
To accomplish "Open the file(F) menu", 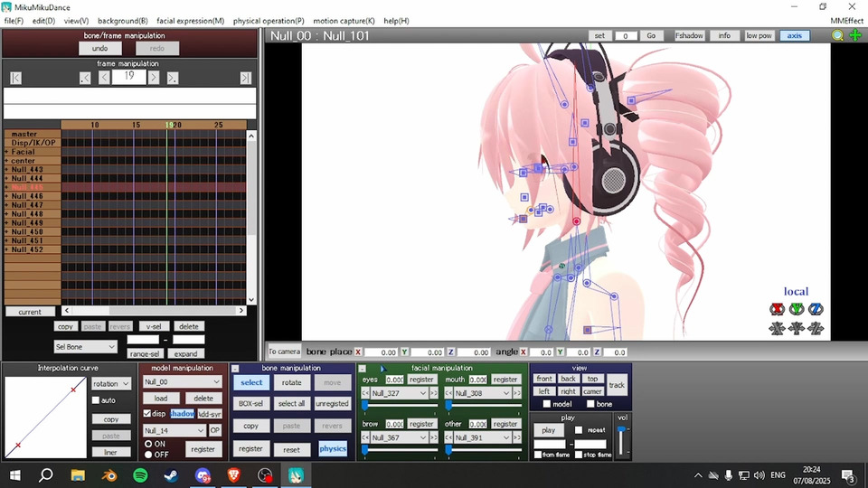I will click(14, 21).
